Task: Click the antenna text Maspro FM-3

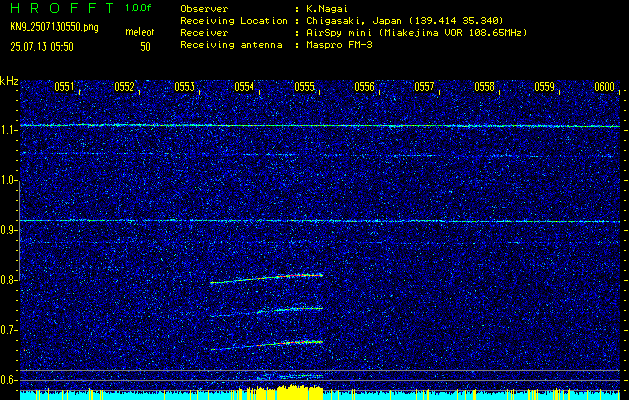Action: point(338,45)
